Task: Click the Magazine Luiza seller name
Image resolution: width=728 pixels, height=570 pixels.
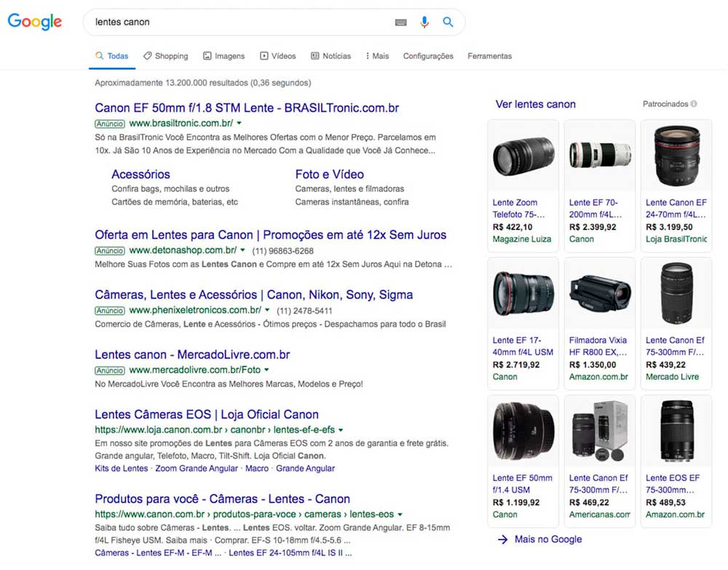Action: 522,239
